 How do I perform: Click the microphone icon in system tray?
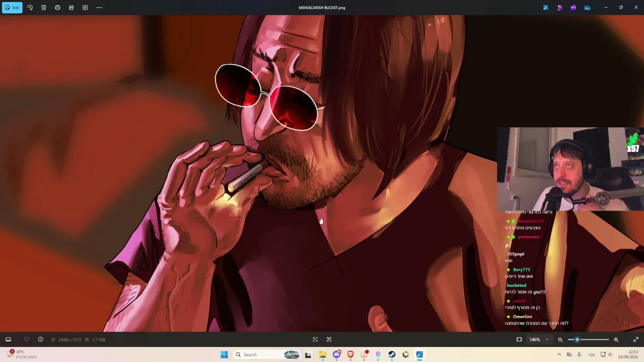click(579, 354)
